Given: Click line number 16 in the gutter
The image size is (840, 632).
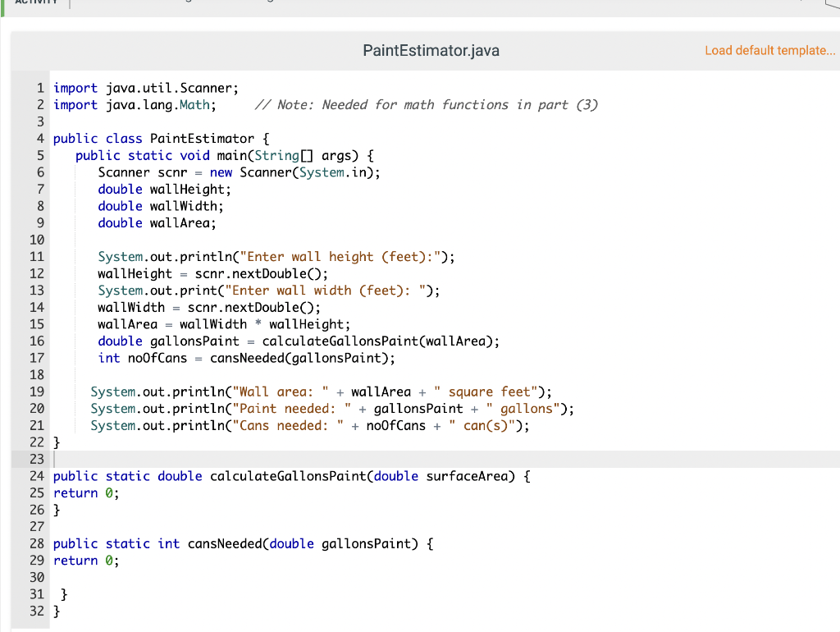Looking at the screenshot, I should pyautogui.click(x=36, y=341).
